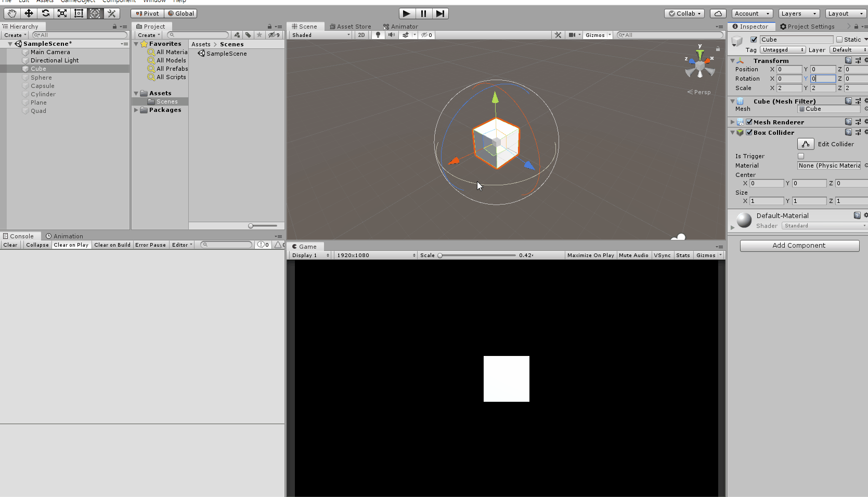Image resolution: width=868 pixels, height=497 pixels.
Task: Open the Layers dropdown
Action: tap(799, 14)
